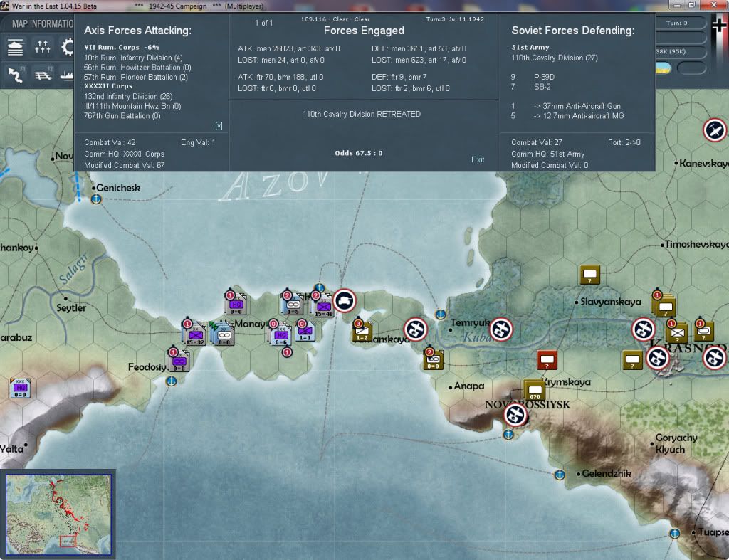Viewport: 729px width, 560px height.
Task: Click the minimap overview thumbnail
Action: point(58,514)
